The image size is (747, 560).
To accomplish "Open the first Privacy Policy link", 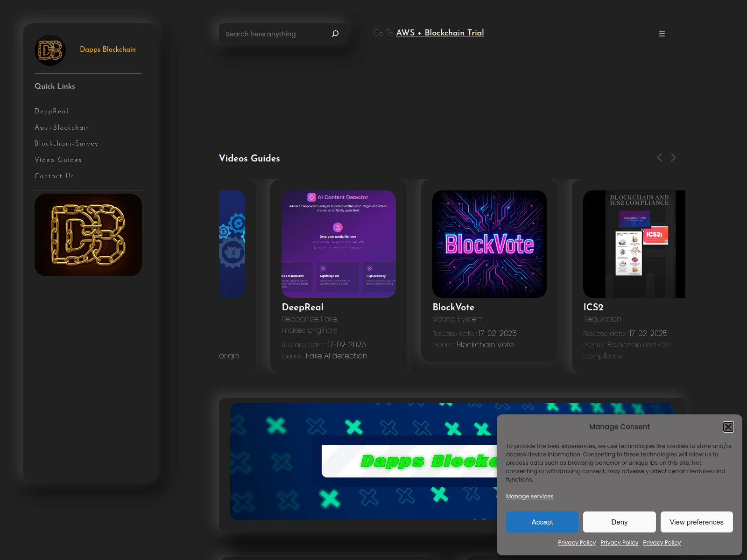I will tap(577, 542).
